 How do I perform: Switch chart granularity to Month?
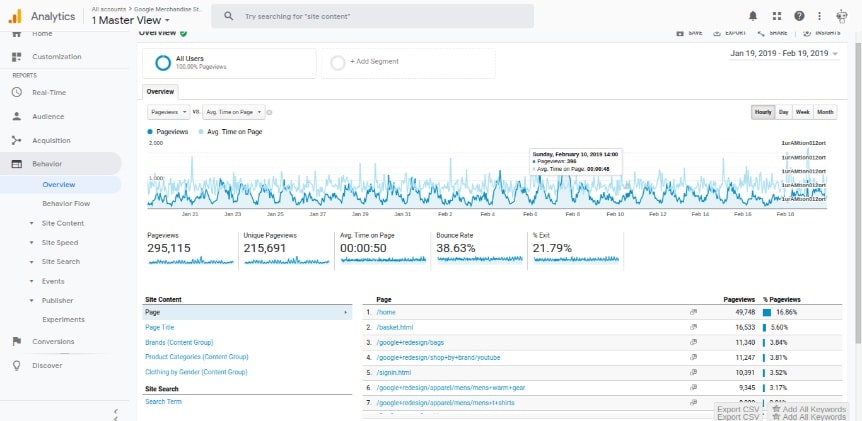(x=825, y=112)
